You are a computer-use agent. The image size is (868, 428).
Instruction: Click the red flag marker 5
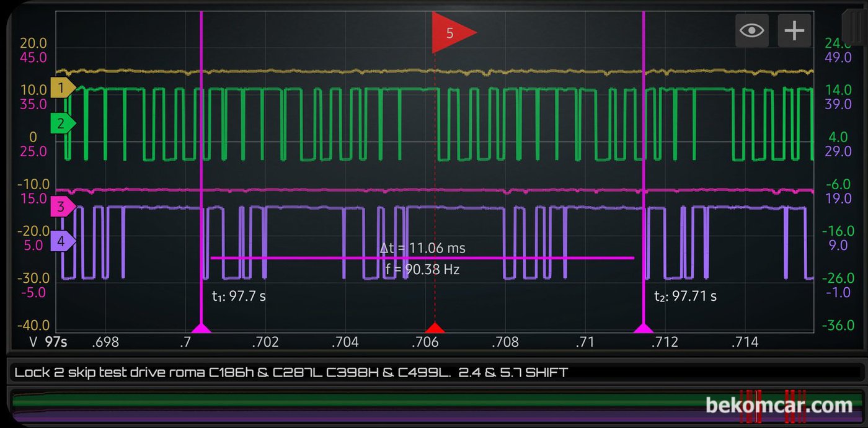pyautogui.click(x=453, y=33)
